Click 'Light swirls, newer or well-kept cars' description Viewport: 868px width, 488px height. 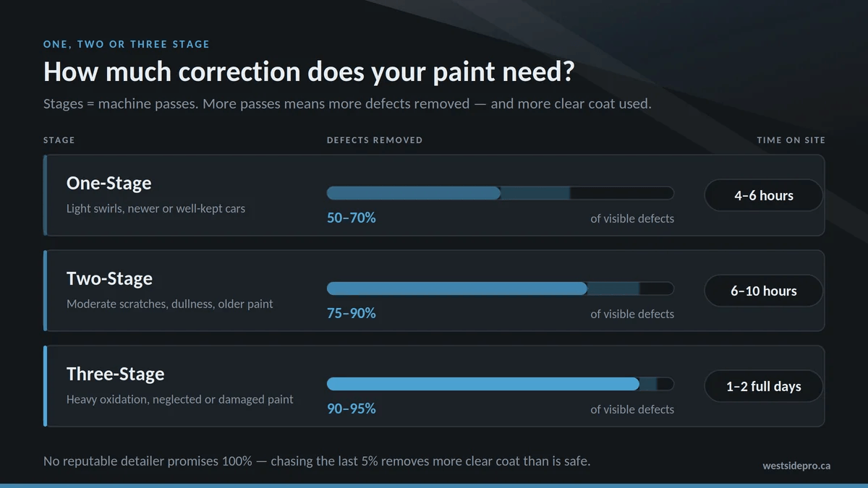point(156,209)
